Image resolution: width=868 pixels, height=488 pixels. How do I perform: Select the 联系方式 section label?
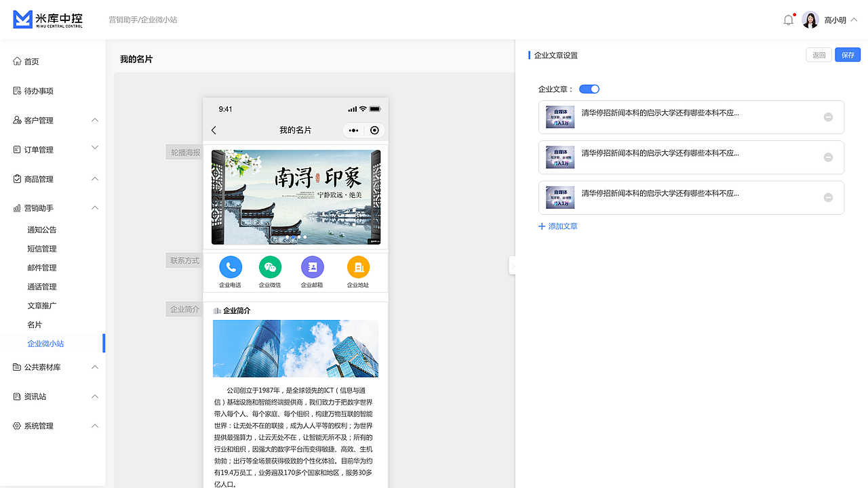[x=185, y=260]
